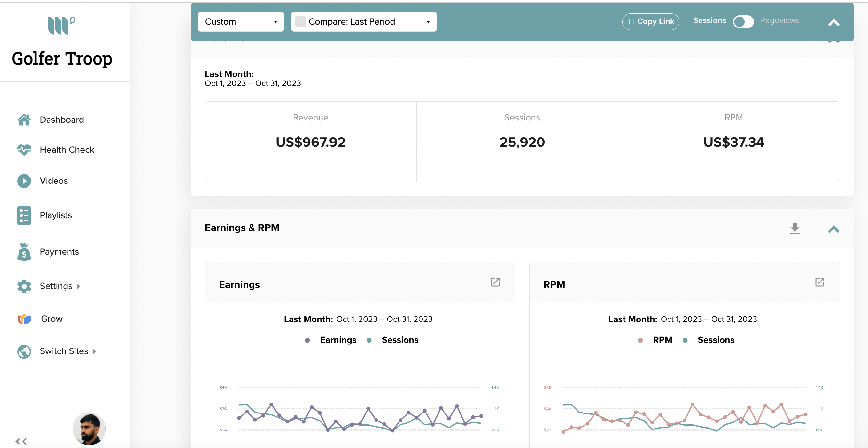Image resolution: width=868 pixels, height=448 pixels.
Task: Toggle RPM series in RPM chart legend
Action: [x=655, y=340]
